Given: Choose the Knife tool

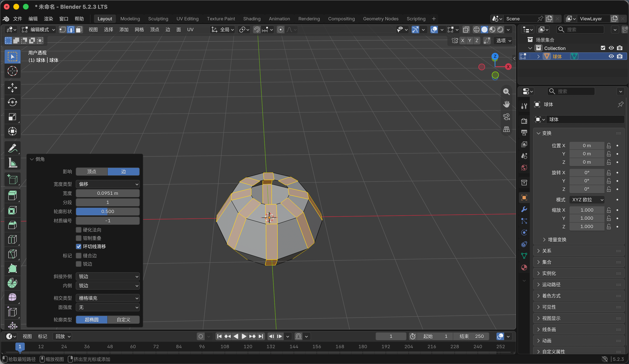Looking at the screenshot, I should (x=12, y=254).
